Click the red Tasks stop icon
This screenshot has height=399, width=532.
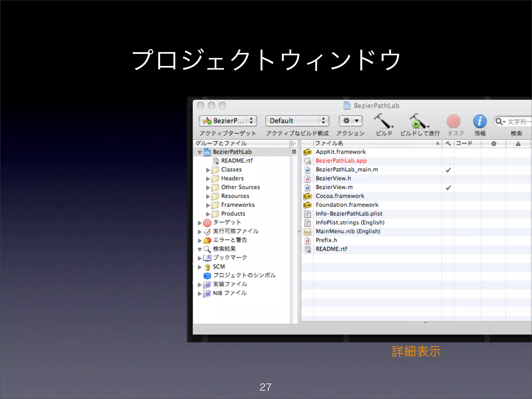pos(454,121)
